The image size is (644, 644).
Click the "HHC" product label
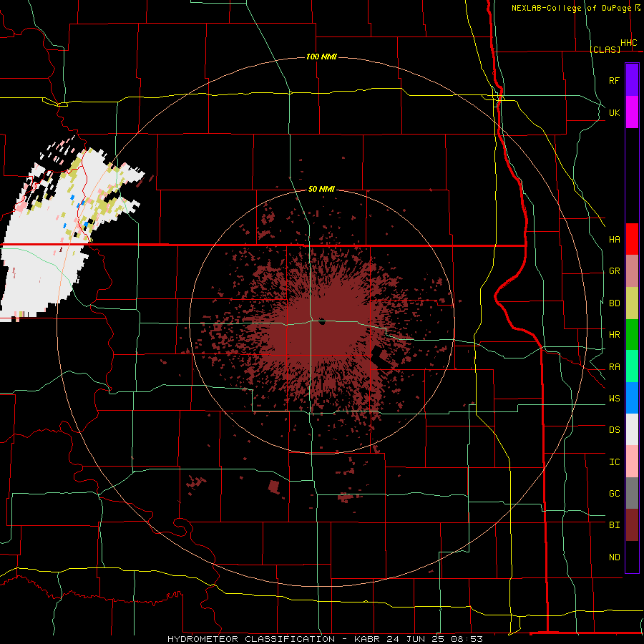click(x=628, y=43)
